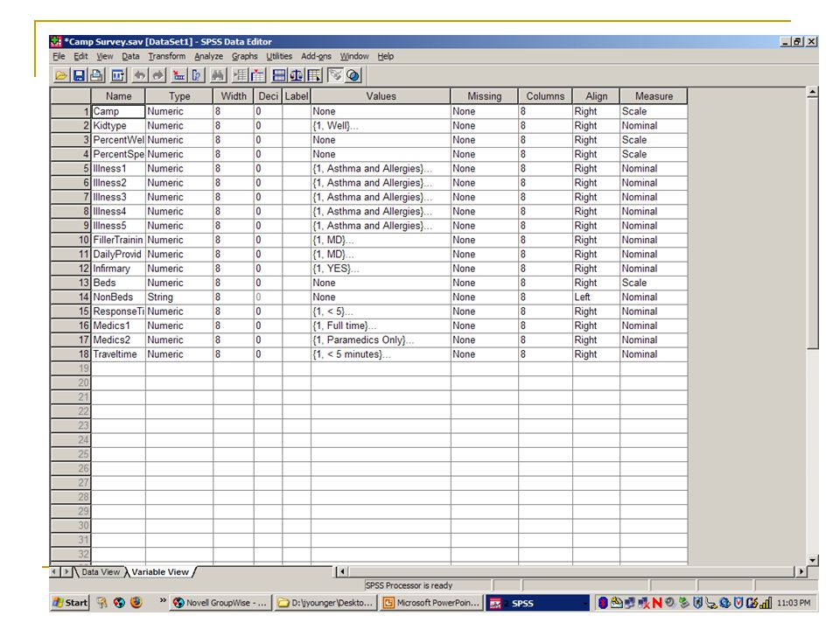Viewport: 840px width, 630px height.
Task: Click the red N tray icon
Action: point(657,603)
